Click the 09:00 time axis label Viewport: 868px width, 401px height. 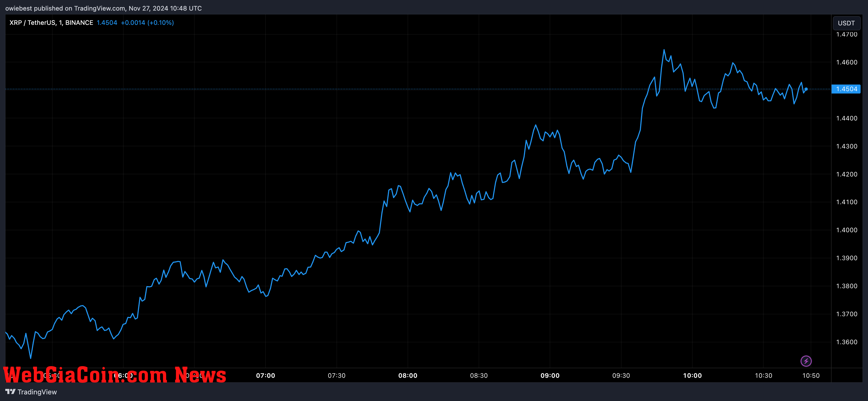550,375
